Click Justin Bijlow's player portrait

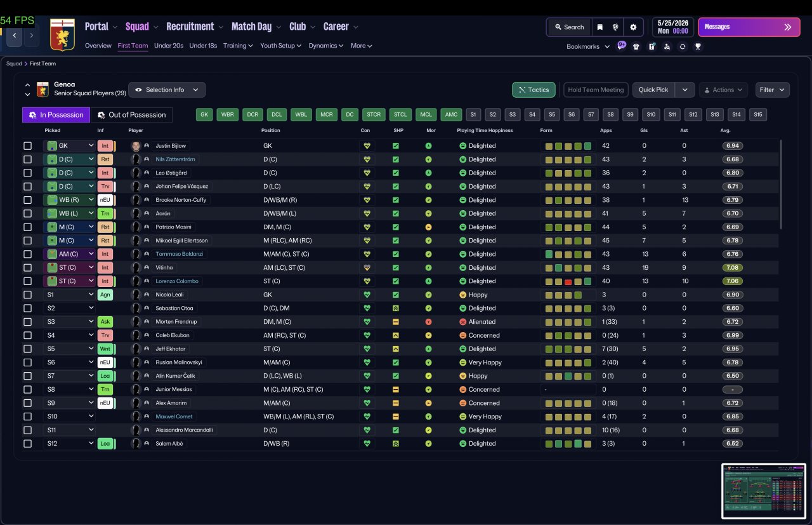(x=136, y=146)
